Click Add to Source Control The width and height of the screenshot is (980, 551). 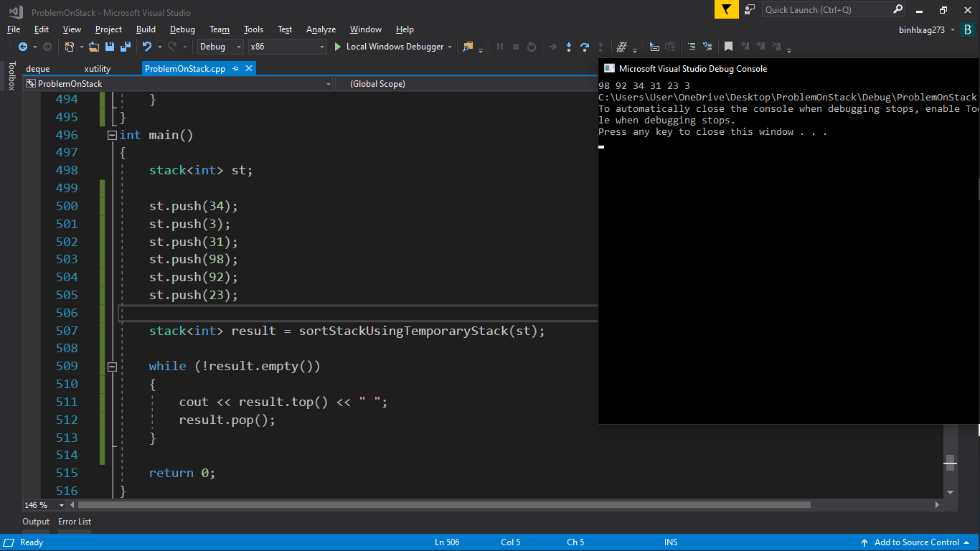pyautogui.click(x=916, y=542)
